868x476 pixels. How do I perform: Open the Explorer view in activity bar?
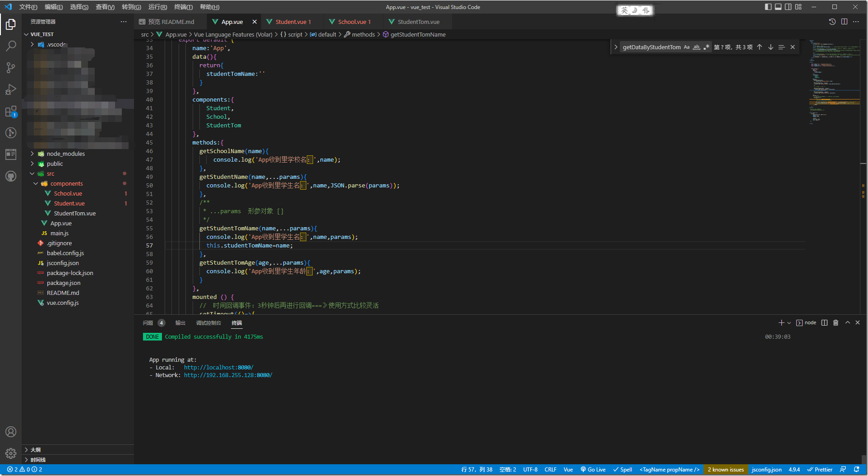(x=11, y=24)
